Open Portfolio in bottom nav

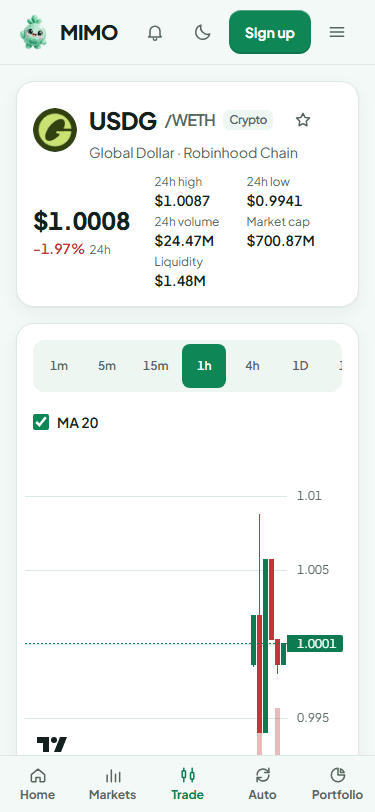click(337, 784)
